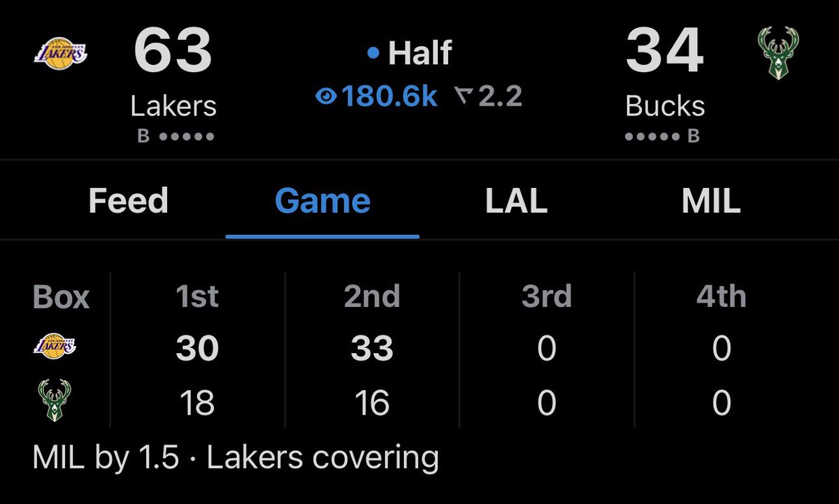Viewport: 839px width, 504px height.
Task: Tap the Lakers logo in the header
Action: click(x=60, y=54)
